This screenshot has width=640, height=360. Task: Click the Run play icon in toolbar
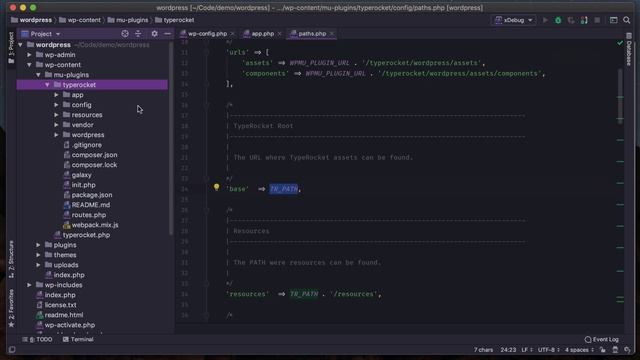pyautogui.click(x=545, y=20)
